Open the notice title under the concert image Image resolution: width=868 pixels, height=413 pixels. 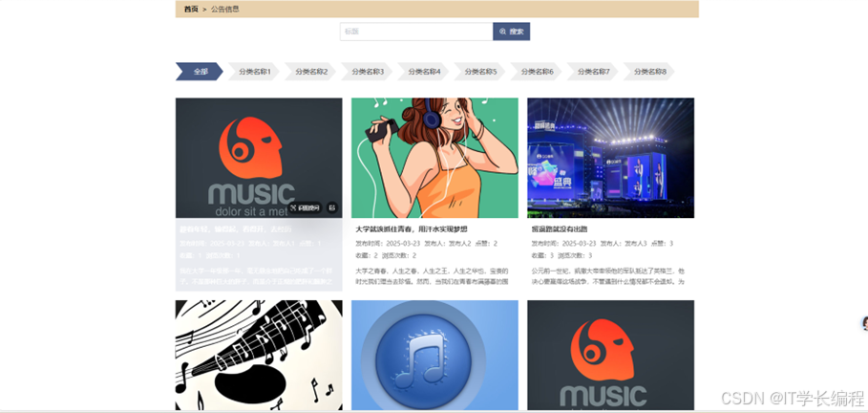point(560,228)
